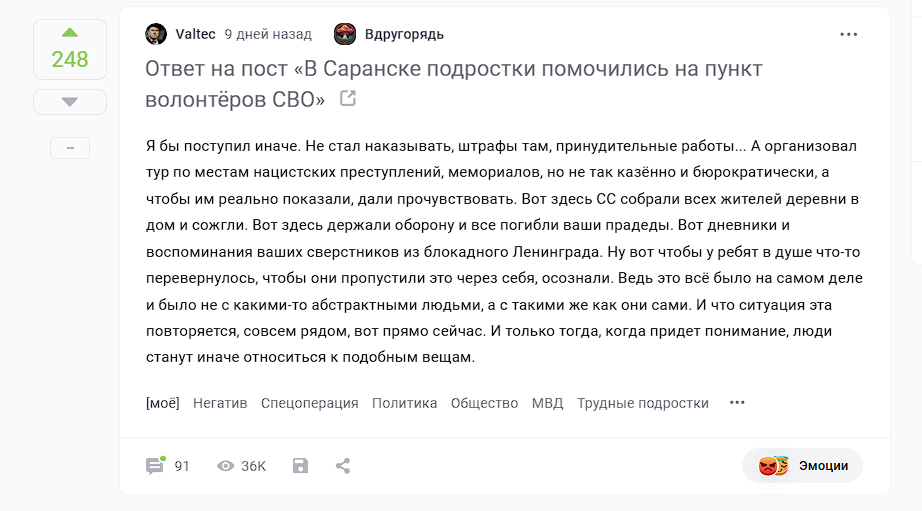
Task: Select the [моё] tag
Action: click(163, 403)
